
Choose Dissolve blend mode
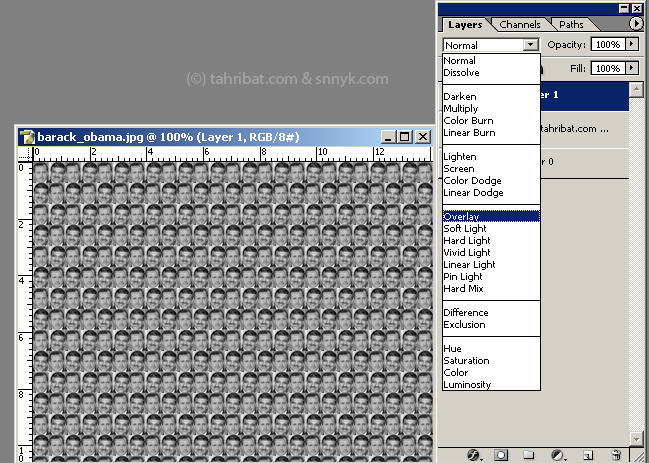click(491, 72)
